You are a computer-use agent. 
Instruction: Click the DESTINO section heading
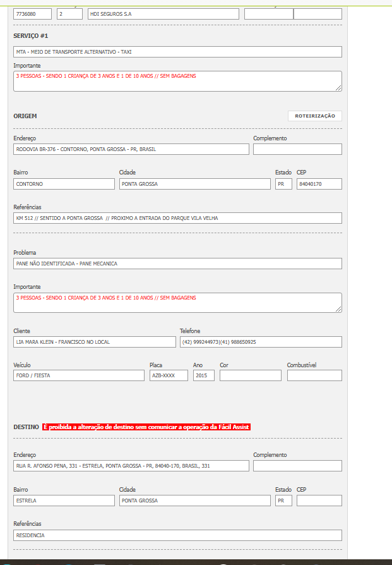26,427
